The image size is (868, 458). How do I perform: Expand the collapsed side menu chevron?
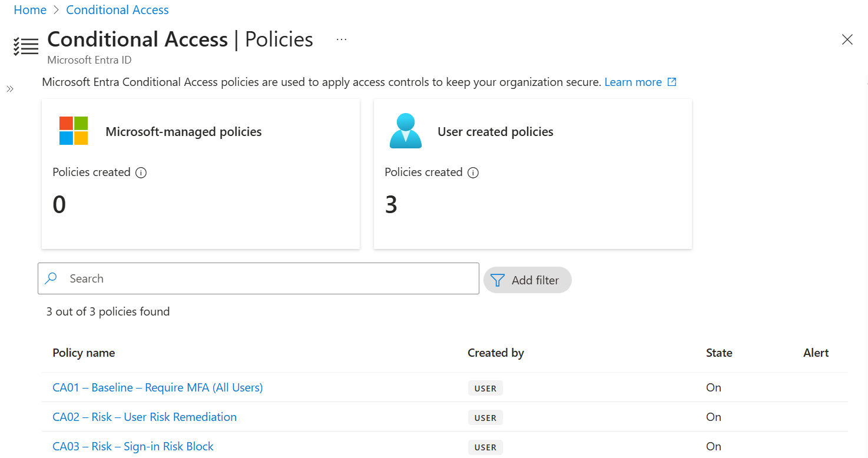(x=10, y=89)
